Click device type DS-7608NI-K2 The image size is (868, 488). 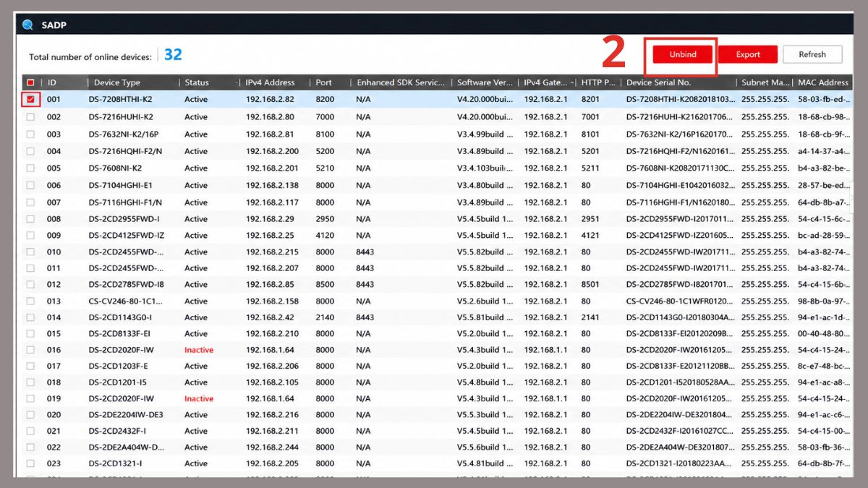[115, 168]
